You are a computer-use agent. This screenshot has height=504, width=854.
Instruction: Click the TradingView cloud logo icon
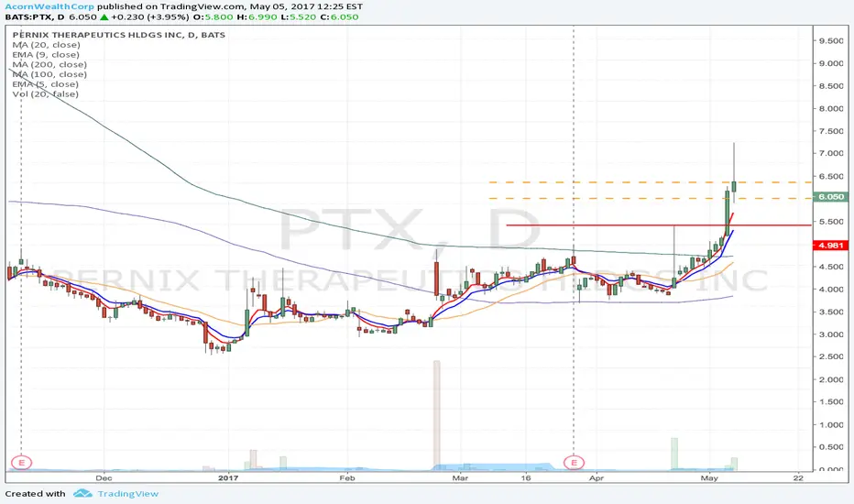pyautogui.click(x=82, y=493)
